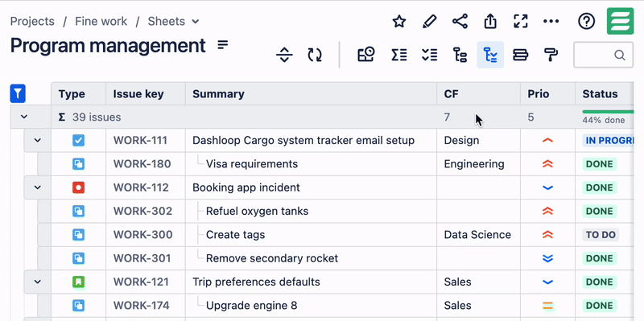
Task: Toggle the highlighted hierarchy view button
Action: 490,55
